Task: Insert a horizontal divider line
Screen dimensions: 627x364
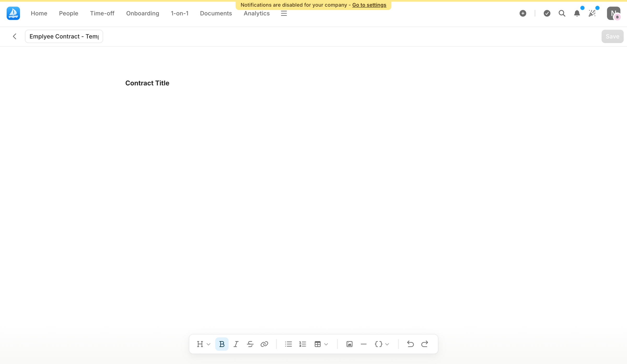Action: pyautogui.click(x=363, y=344)
